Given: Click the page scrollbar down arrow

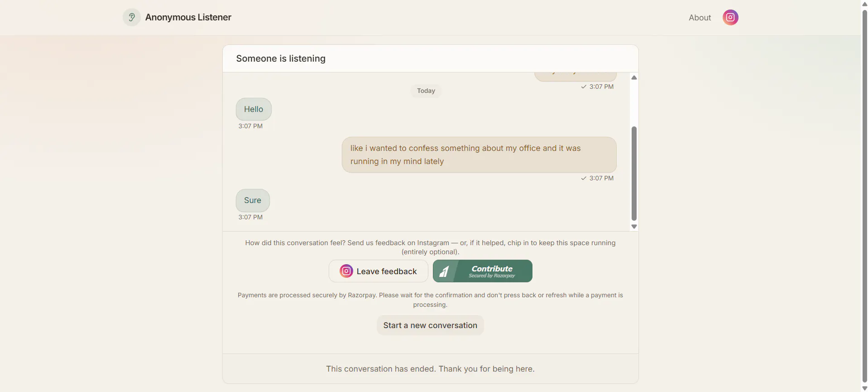Looking at the screenshot, I should [864, 388].
